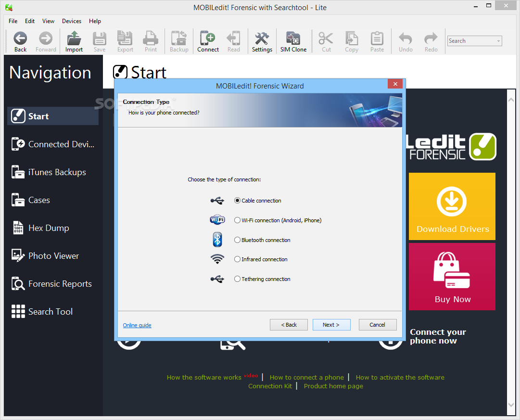Select Tethering connection radio button
Image resolution: width=520 pixels, height=420 pixels.
pyautogui.click(x=237, y=279)
